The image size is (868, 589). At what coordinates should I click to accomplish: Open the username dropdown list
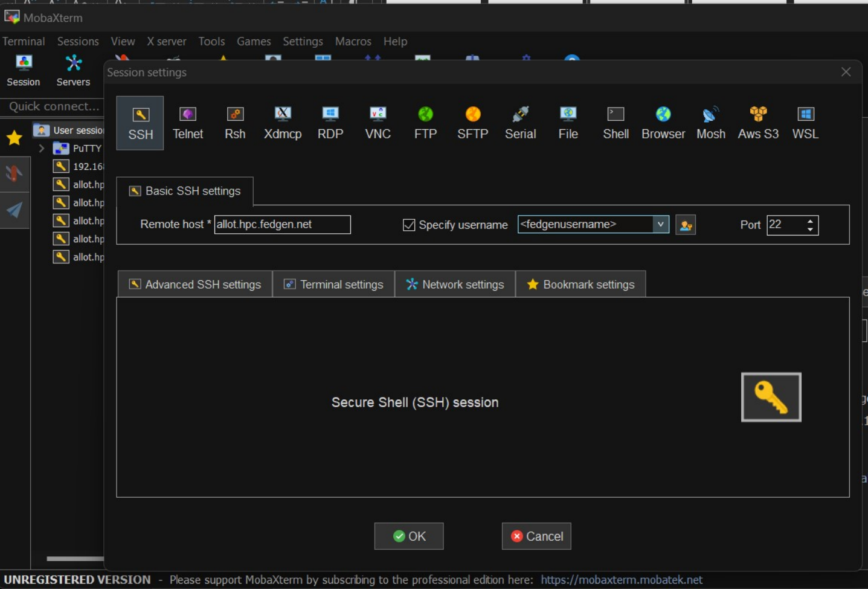(661, 224)
